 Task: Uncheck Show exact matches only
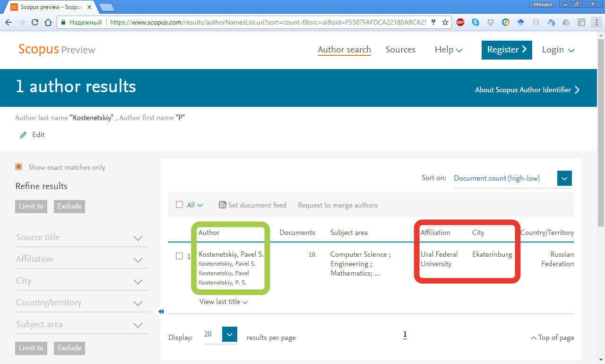pyautogui.click(x=19, y=167)
